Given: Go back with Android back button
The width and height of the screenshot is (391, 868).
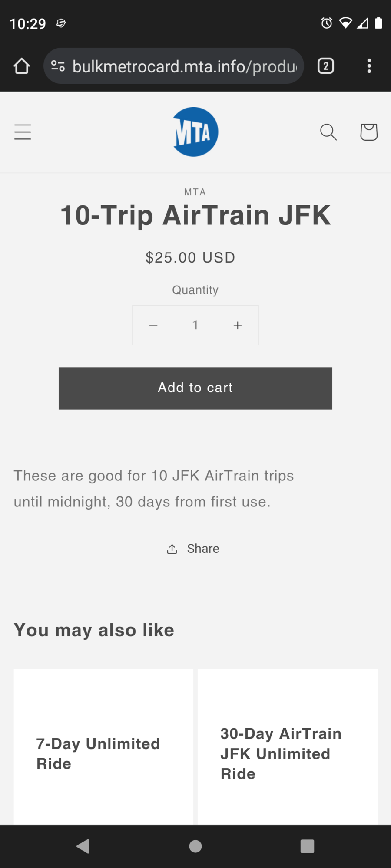Looking at the screenshot, I should click(83, 846).
